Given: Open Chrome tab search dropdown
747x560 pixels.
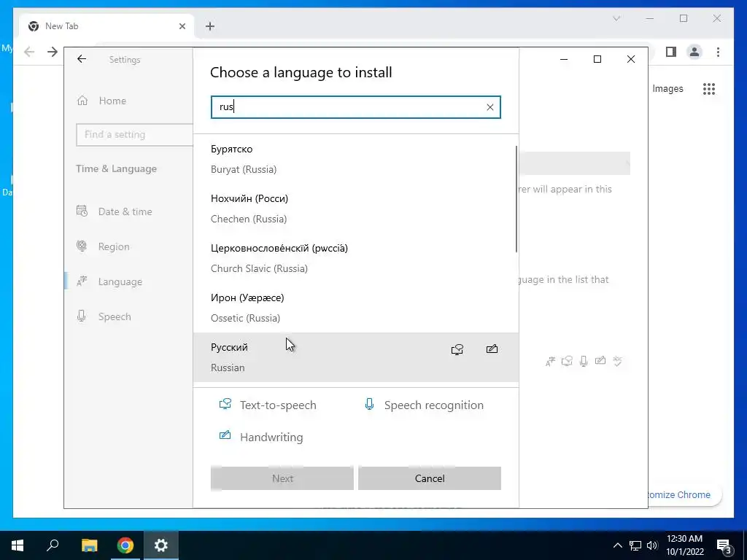Looking at the screenshot, I should coord(616,18).
